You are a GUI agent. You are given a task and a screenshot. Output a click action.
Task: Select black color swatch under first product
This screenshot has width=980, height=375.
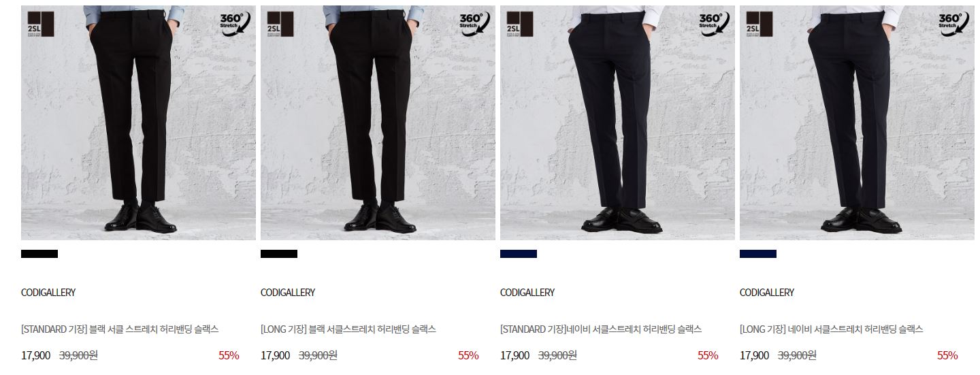pos(39,254)
